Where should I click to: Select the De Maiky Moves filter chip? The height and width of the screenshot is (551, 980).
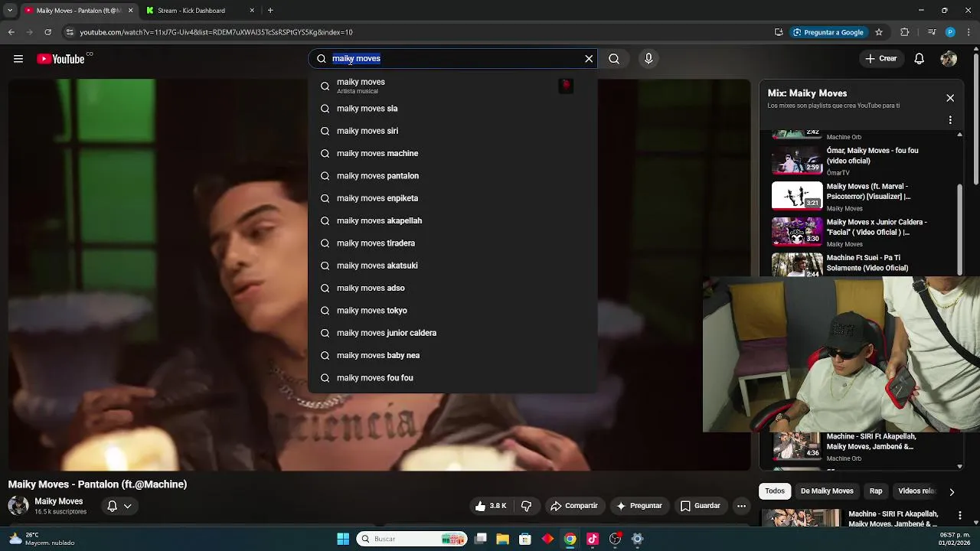coord(827,491)
